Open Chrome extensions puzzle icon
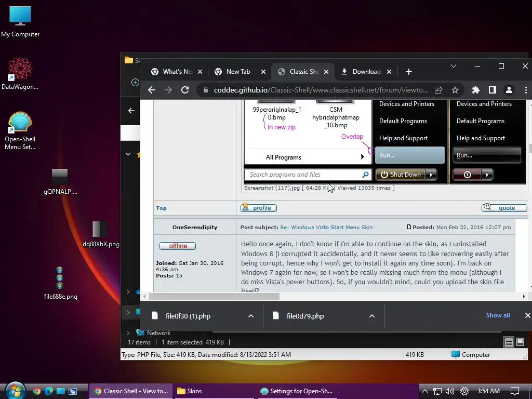Viewport: 532px width, 399px height. (x=476, y=90)
